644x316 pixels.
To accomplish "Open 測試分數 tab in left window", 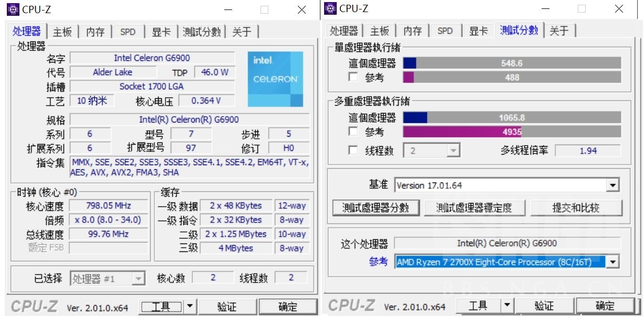I will click(202, 32).
